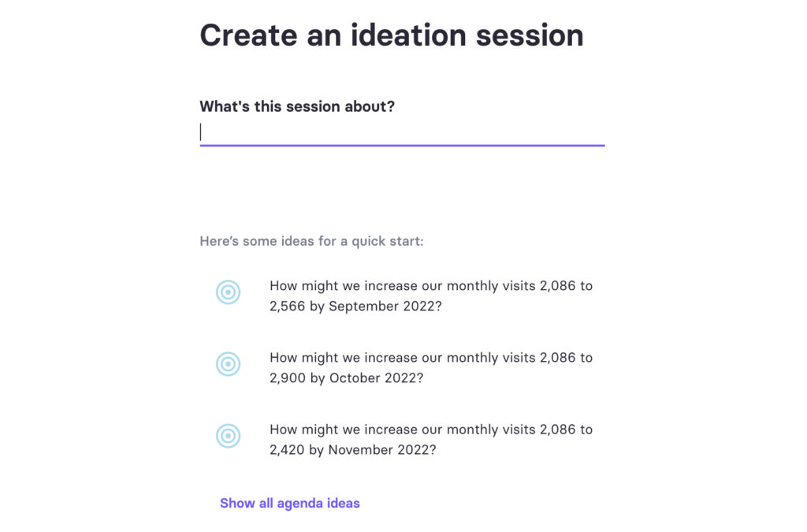Open the Show all agenda ideas link
807x532 pixels.
tap(290, 503)
